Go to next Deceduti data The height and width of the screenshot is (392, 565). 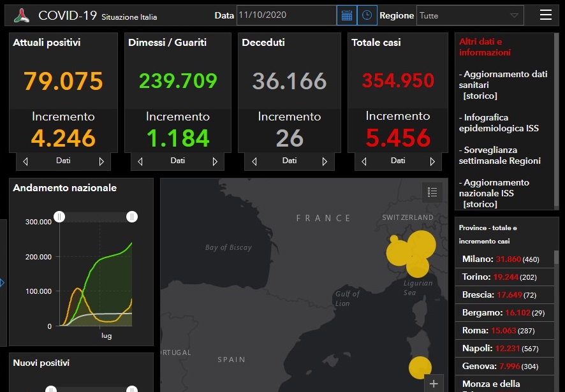[x=325, y=162]
